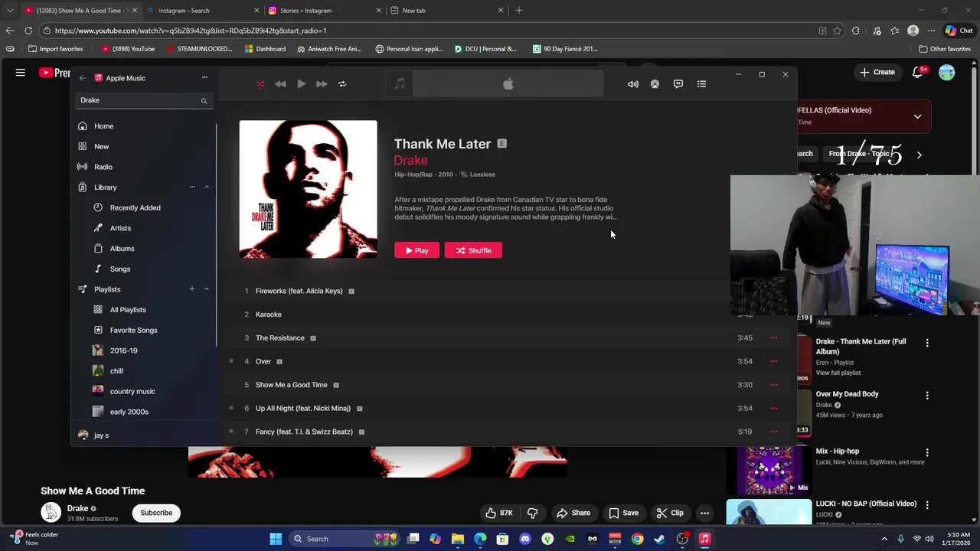This screenshot has width=980, height=551.
Task: Collapse the Playlists section chevron
Action: [206, 289]
